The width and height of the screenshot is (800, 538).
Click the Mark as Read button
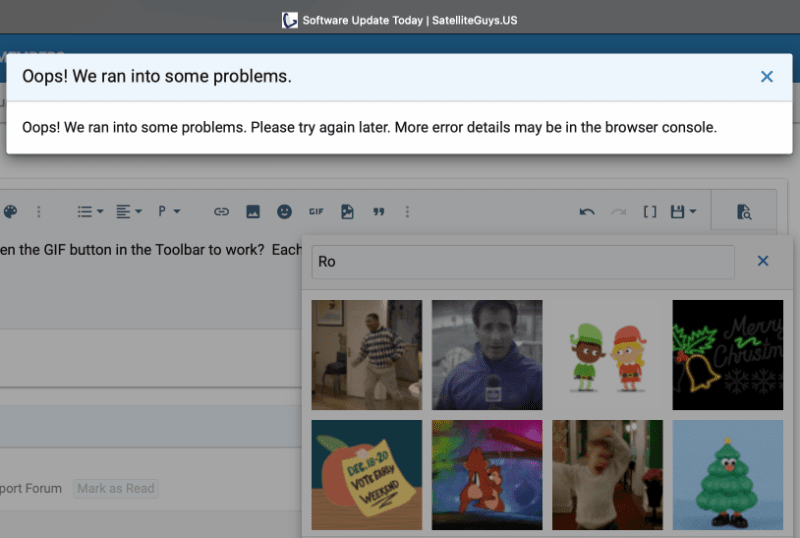[116, 488]
